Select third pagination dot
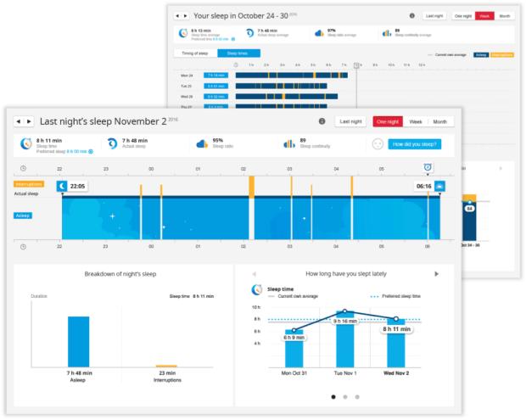This screenshot has height=420, width=526. (357, 397)
